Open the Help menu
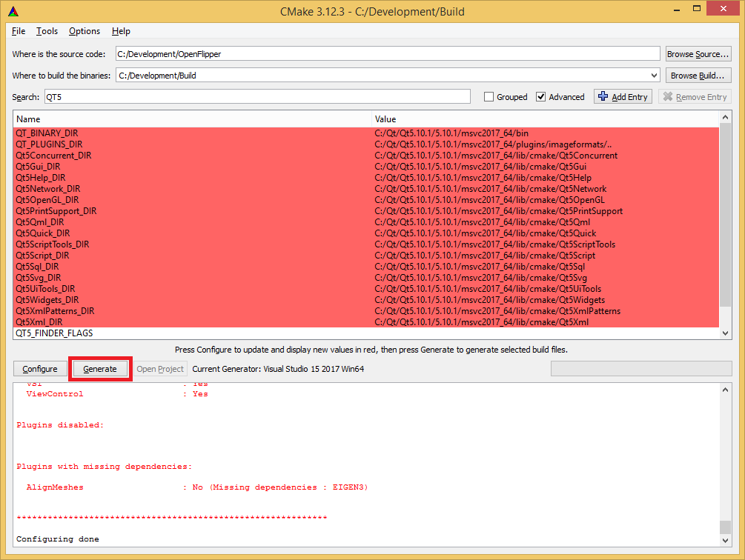Screen dimensions: 745x560 (x=121, y=31)
